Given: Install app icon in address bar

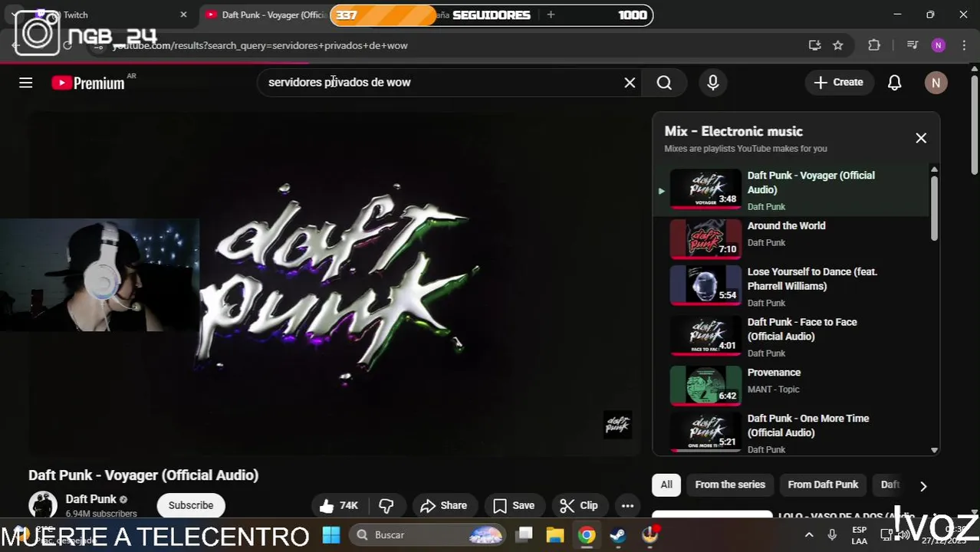Looking at the screenshot, I should [814, 45].
